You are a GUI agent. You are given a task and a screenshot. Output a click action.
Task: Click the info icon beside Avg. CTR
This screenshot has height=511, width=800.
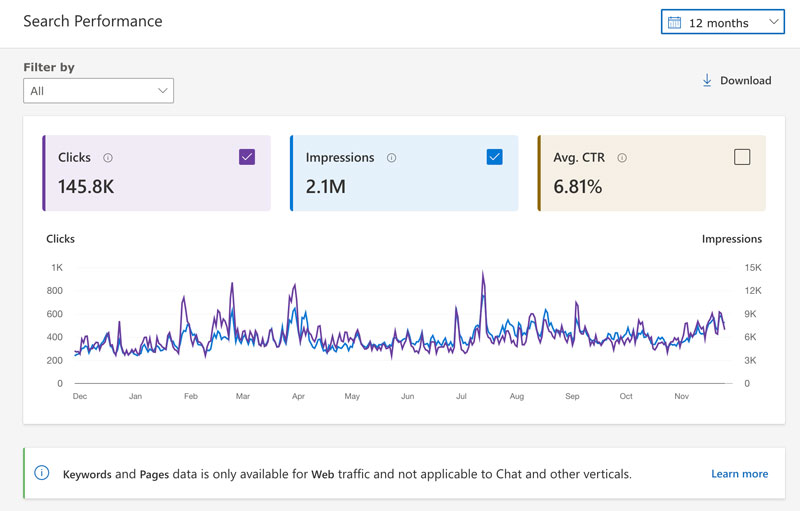[x=622, y=158]
